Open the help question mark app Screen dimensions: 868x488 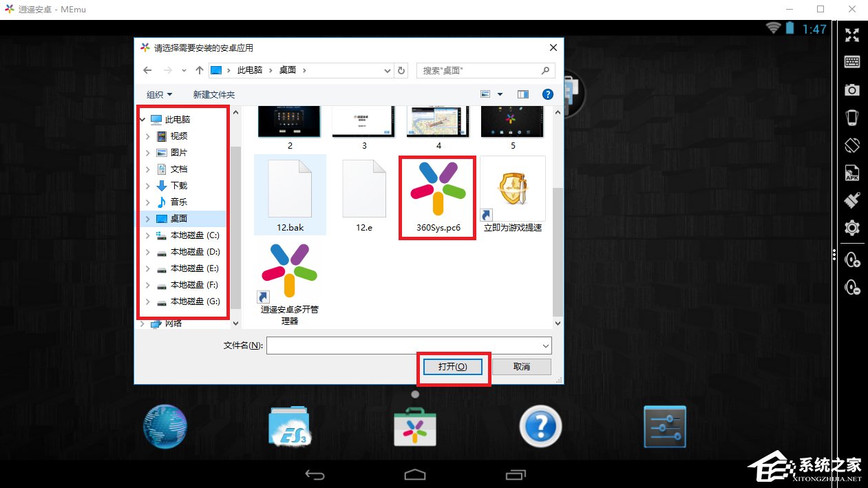pos(540,427)
